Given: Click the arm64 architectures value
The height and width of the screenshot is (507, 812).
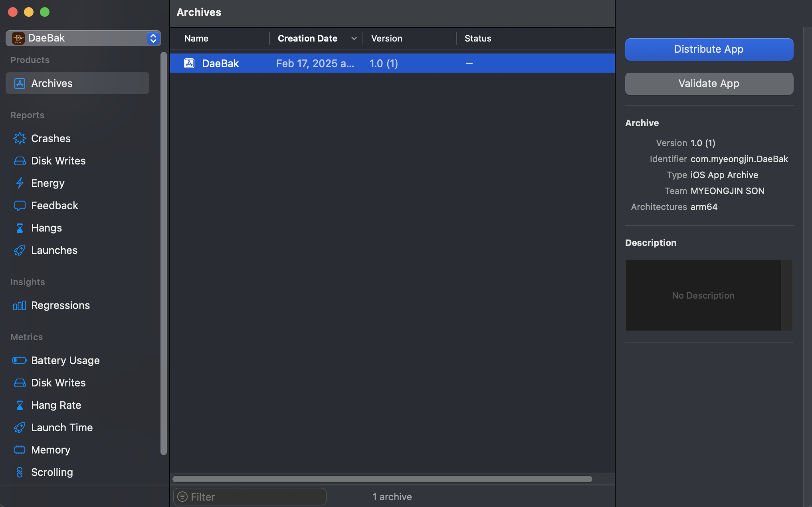Looking at the screenshot, I should tap(704, 207).
